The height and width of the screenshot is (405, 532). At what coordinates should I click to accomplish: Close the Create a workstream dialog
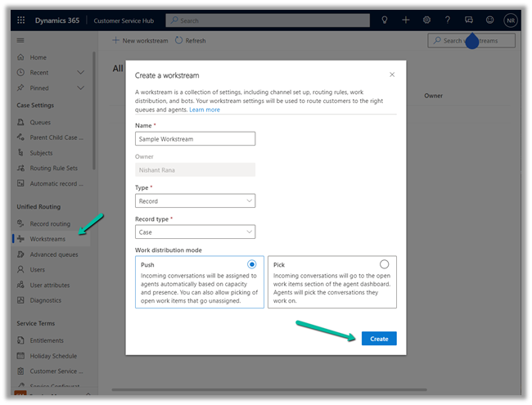coord(392,74)
